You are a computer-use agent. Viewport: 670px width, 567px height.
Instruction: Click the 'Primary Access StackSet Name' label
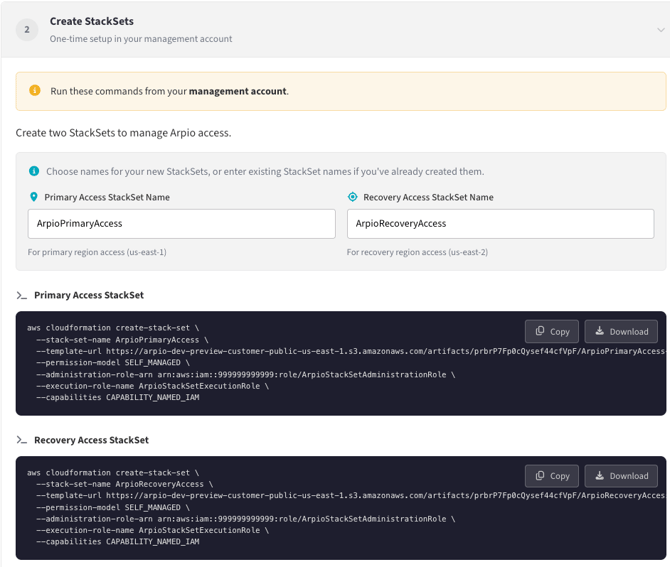[x=107, y=197]
